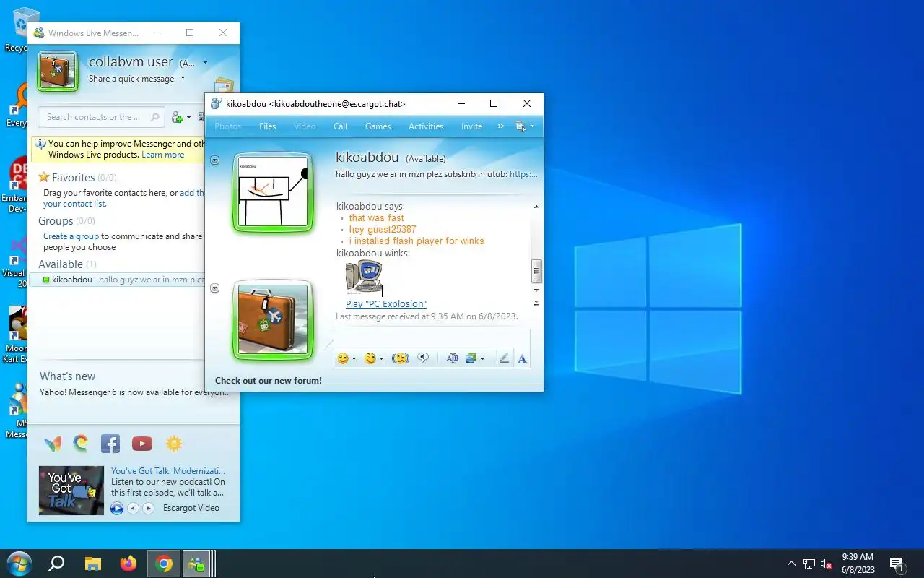
Task: Open the https link in kikoabdou's status
Action: [523, 174]
